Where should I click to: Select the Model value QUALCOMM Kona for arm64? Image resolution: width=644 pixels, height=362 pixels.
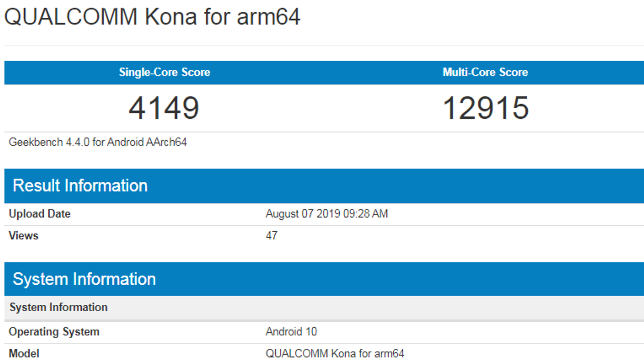[x=334, y=354]
